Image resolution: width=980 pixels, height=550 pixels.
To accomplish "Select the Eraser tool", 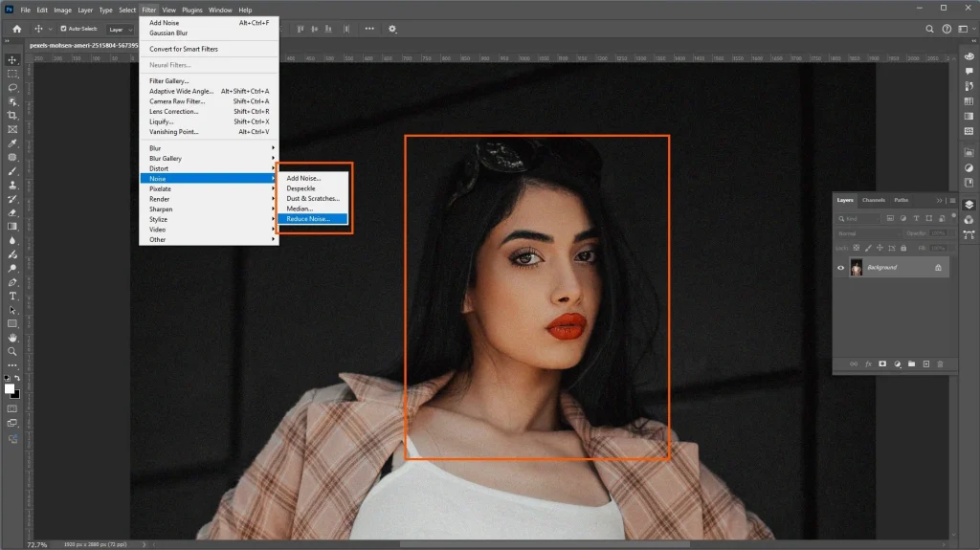I will [12, 212].
